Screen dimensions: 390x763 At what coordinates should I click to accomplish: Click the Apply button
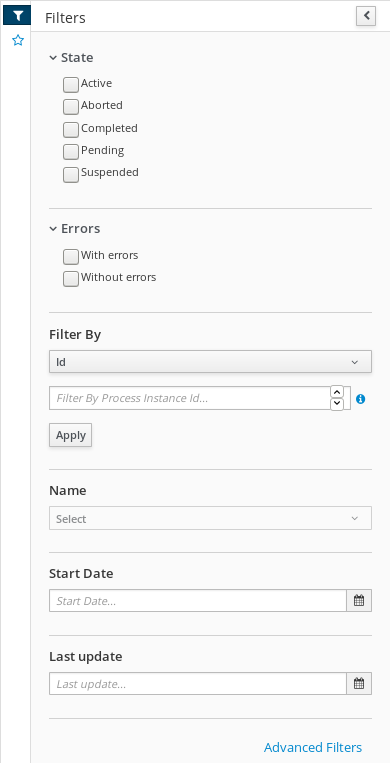tap(71, 435)
